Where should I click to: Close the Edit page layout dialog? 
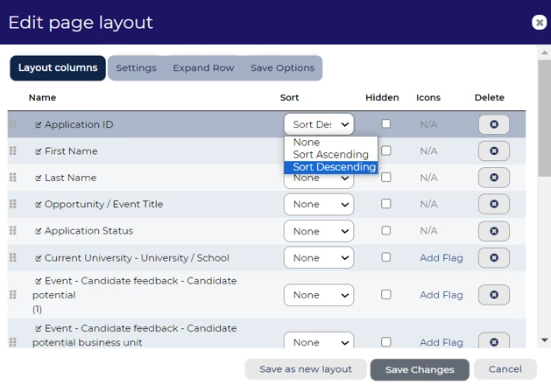(539, 23)
